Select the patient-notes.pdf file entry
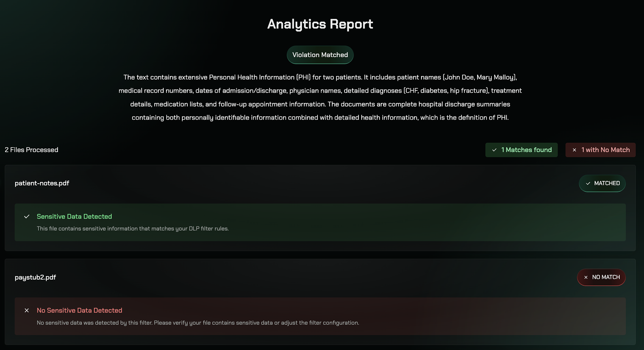The image size is (644, 350). coord(42,183)
